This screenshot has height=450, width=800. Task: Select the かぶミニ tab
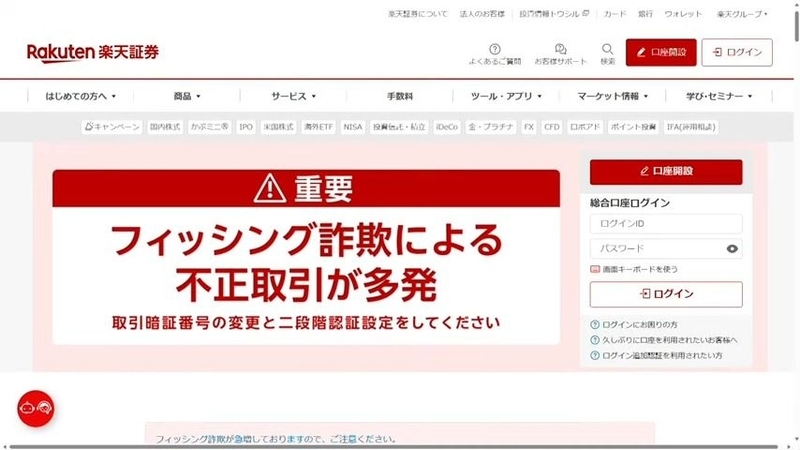point(209,127)
